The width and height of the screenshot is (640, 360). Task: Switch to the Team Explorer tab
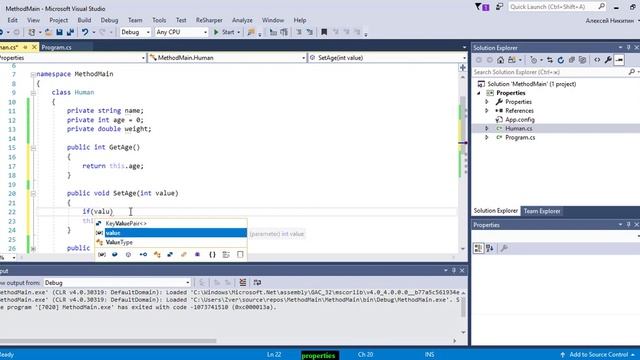point(542,211)
